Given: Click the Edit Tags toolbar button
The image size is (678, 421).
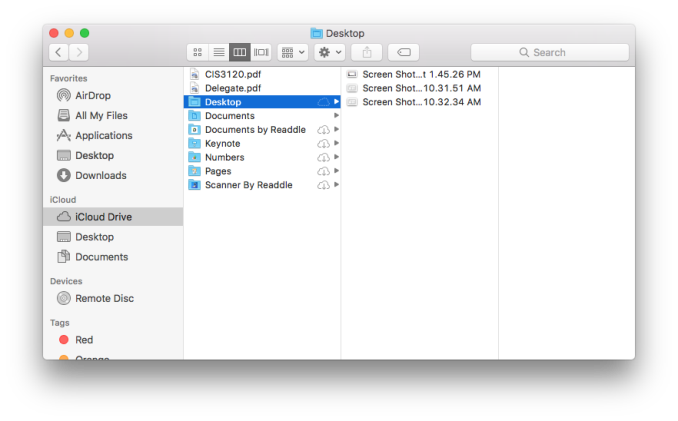Looking at the screenshot, I should pyautogui.click(x=403, y=52).
